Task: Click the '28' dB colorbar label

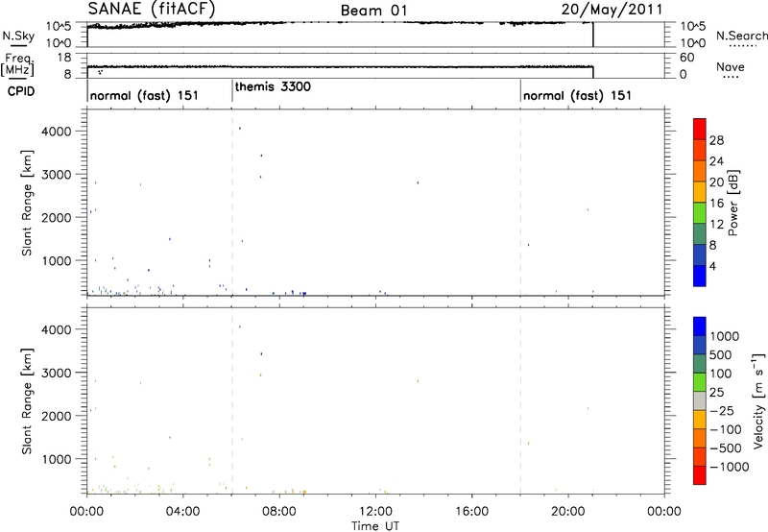Action: 716,140
